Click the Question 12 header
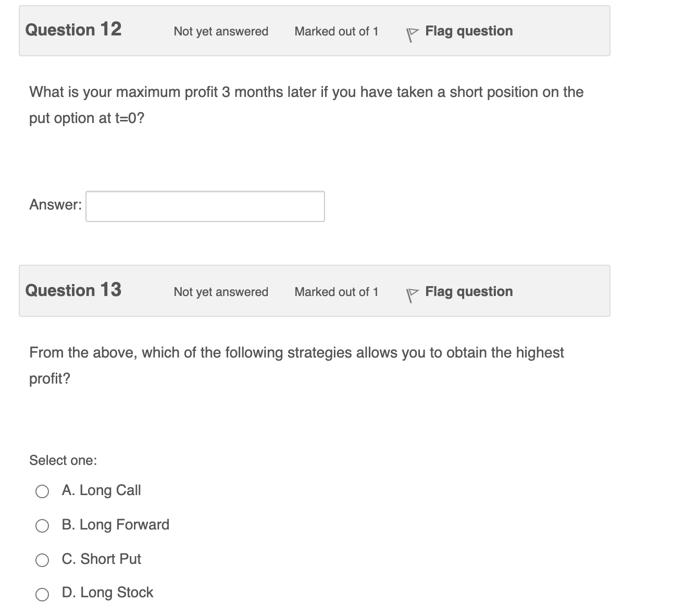The image size is (697, 616). pos(73,30)
